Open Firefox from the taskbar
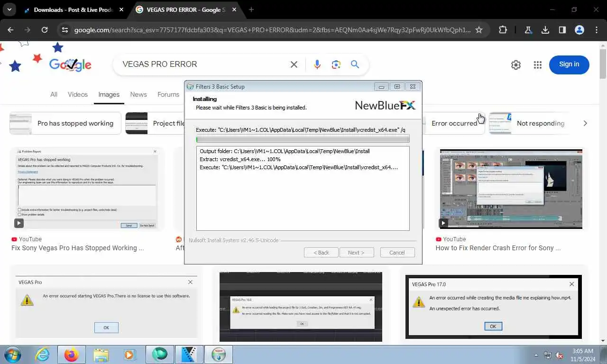Viewport: 607px width, 364px height. (72, 355)
